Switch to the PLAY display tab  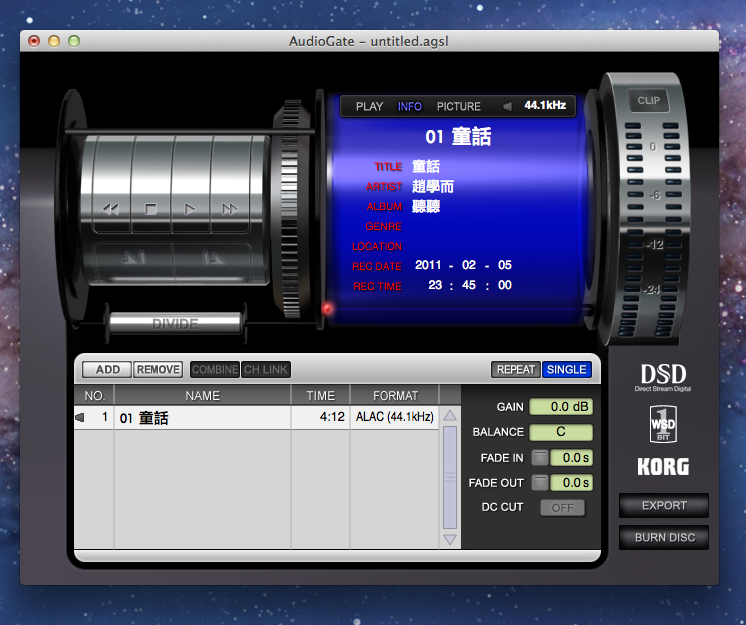pos(369,106)
